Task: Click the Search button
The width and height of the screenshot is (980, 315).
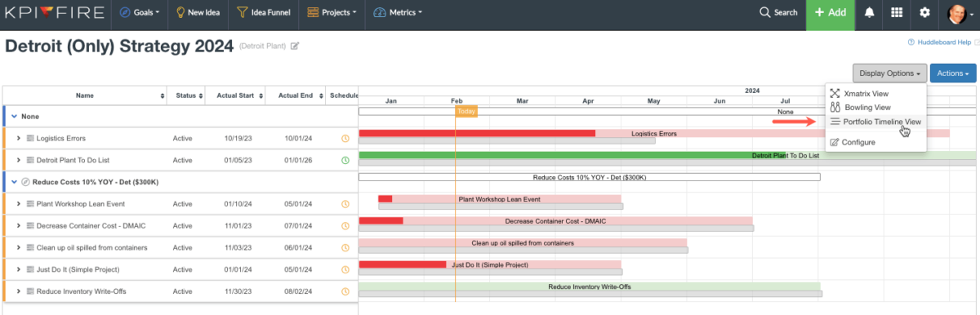Action: tap(778, 12)
